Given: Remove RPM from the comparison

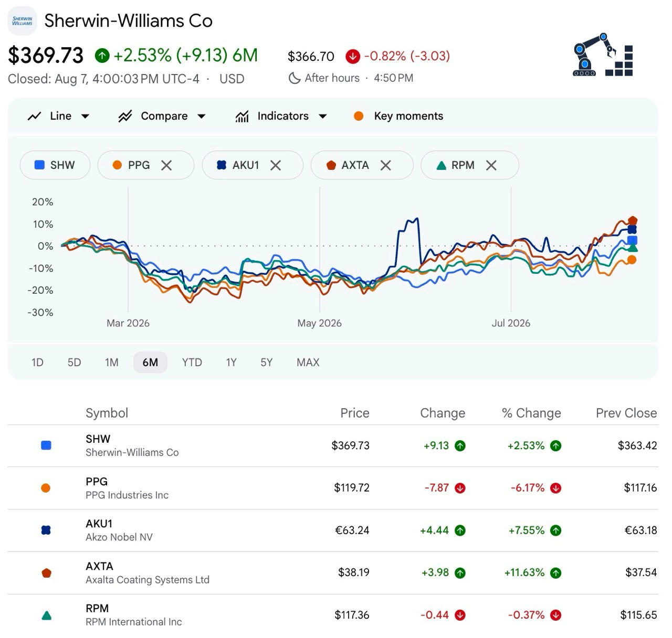Looking at the screenshot, I should pyautogui.click(x=491, y=165).
